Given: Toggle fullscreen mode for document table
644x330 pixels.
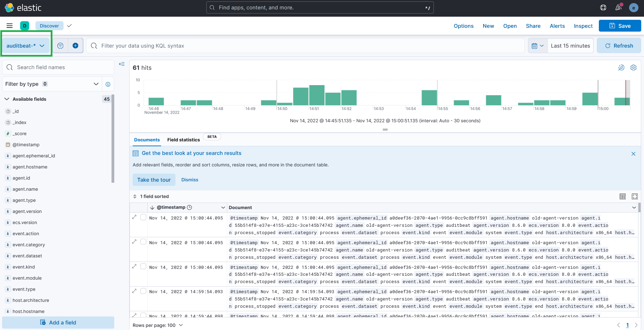Looking at the screenshot, I should 635,197.
